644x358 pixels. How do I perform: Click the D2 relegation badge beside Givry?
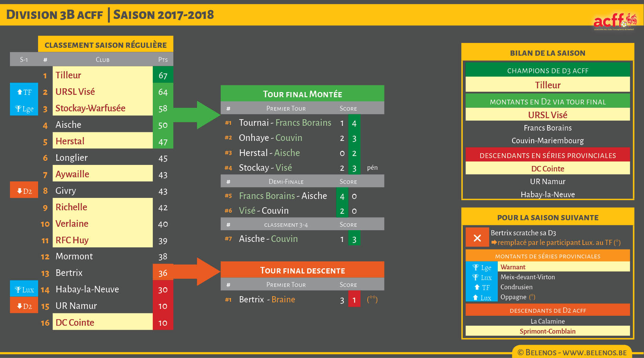24,191
